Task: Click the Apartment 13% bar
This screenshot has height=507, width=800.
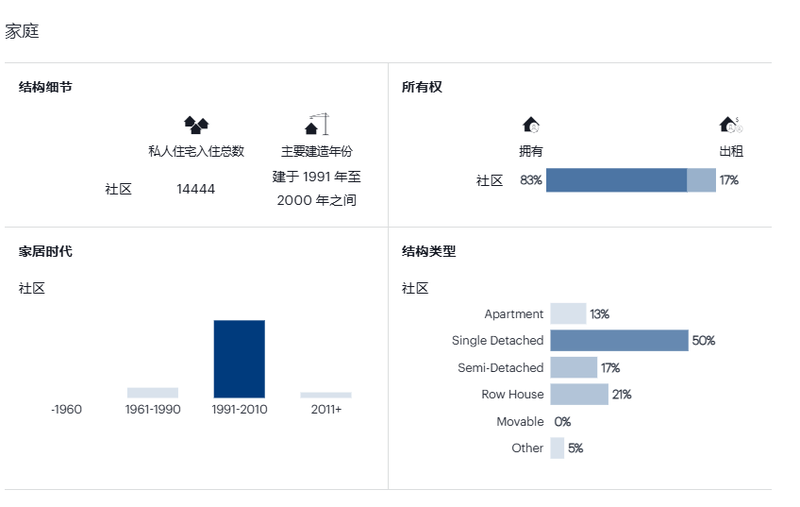Action: point(568,314)
